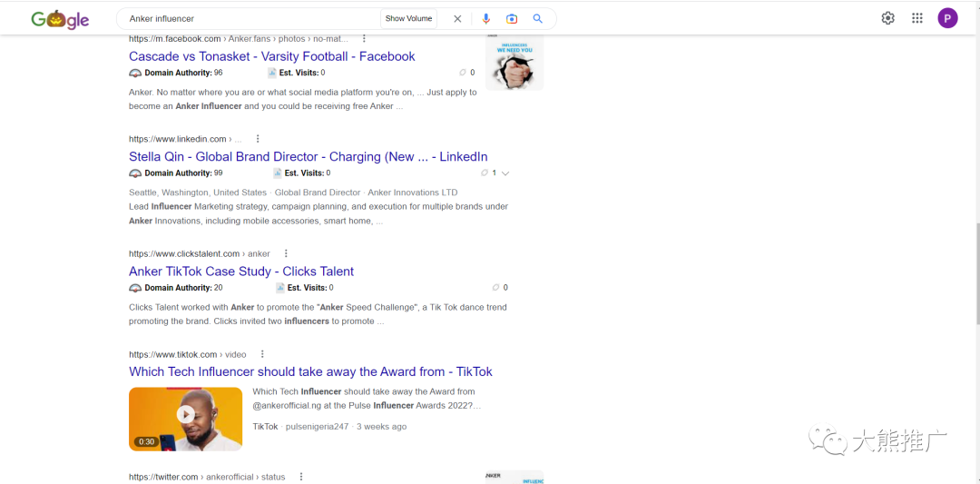This screenshot has width=980, height=484.
Task: Click inside the Anker influencer search field
Action: click(x=254, y=19)
